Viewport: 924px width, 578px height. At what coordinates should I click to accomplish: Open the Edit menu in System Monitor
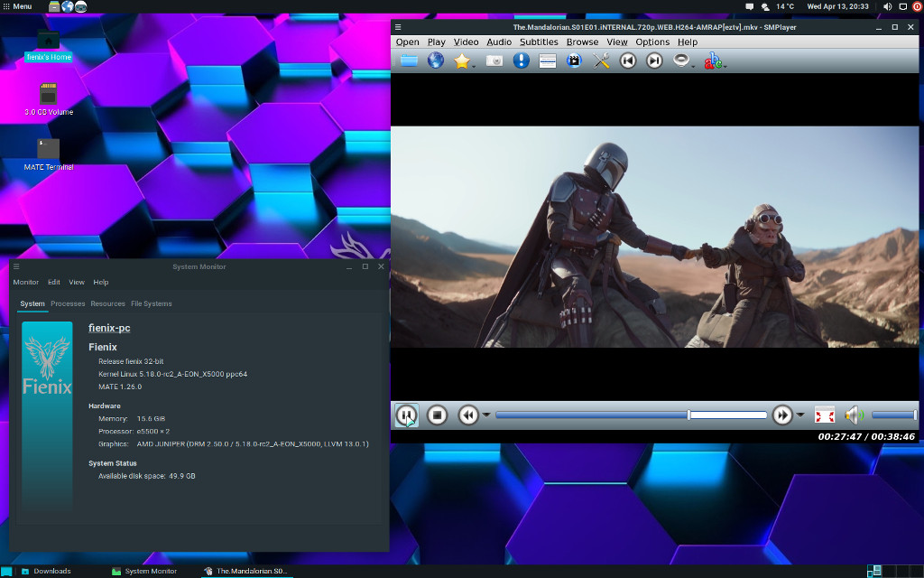(53, 282)
